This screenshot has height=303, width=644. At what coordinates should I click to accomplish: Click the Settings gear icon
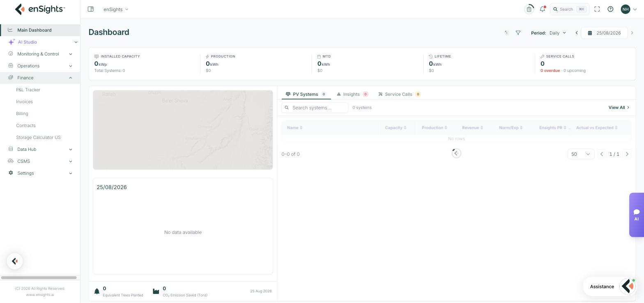[11, 173]
